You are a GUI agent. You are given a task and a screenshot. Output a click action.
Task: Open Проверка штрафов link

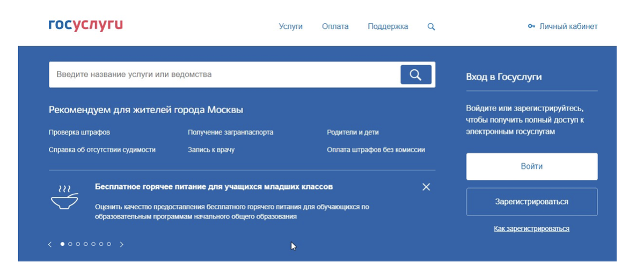click(79, 132)
